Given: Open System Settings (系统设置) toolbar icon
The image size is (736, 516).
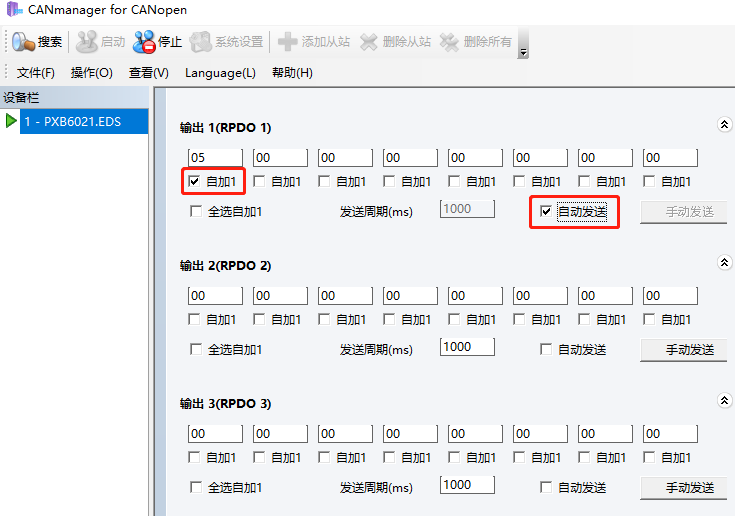Looking at the screenshot, I should click(x=201, y=42).
